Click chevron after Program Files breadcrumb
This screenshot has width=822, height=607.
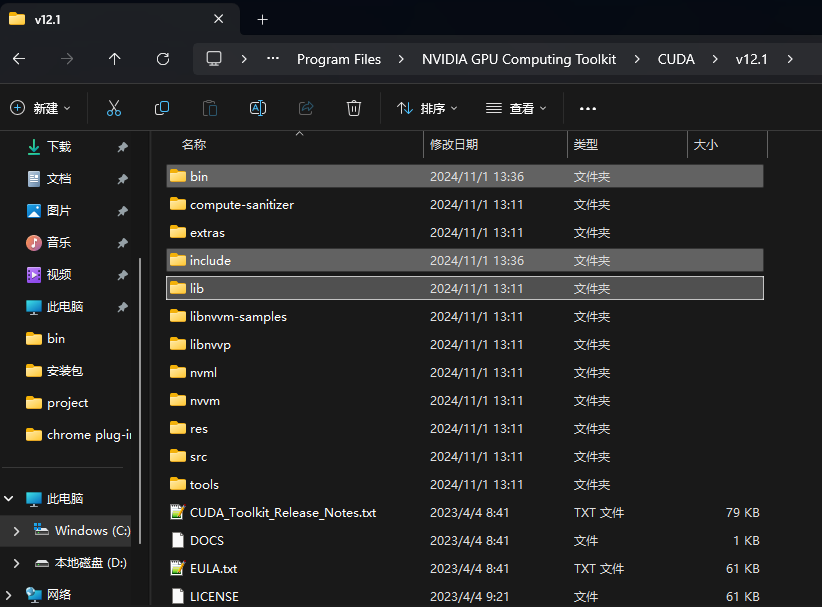(x=401, y=59)
